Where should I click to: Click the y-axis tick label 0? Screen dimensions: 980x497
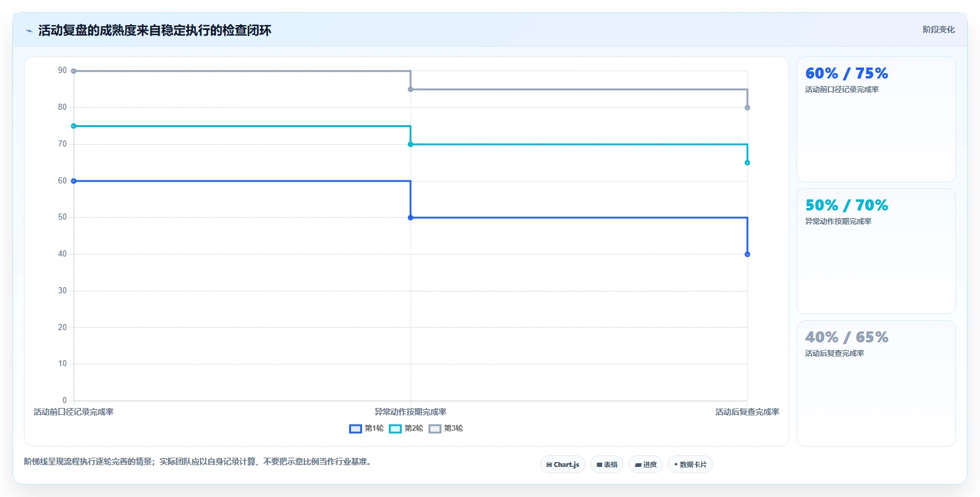point(64,401)
